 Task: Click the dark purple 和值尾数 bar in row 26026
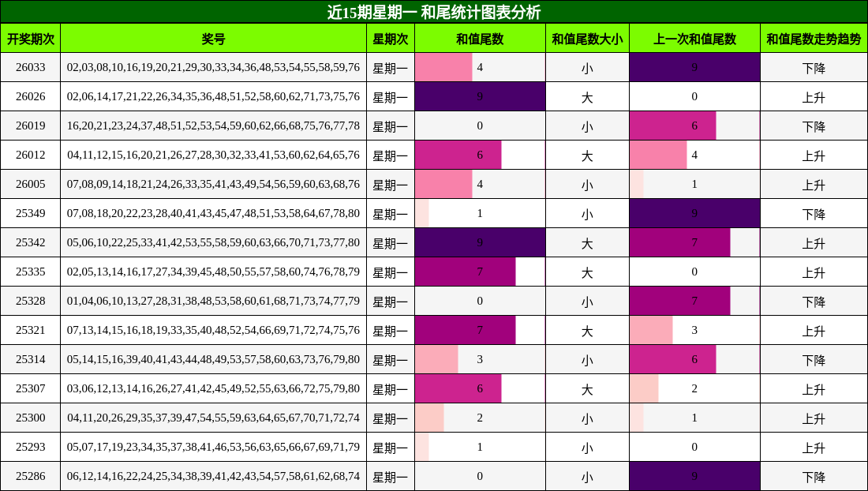click(480, 97)
